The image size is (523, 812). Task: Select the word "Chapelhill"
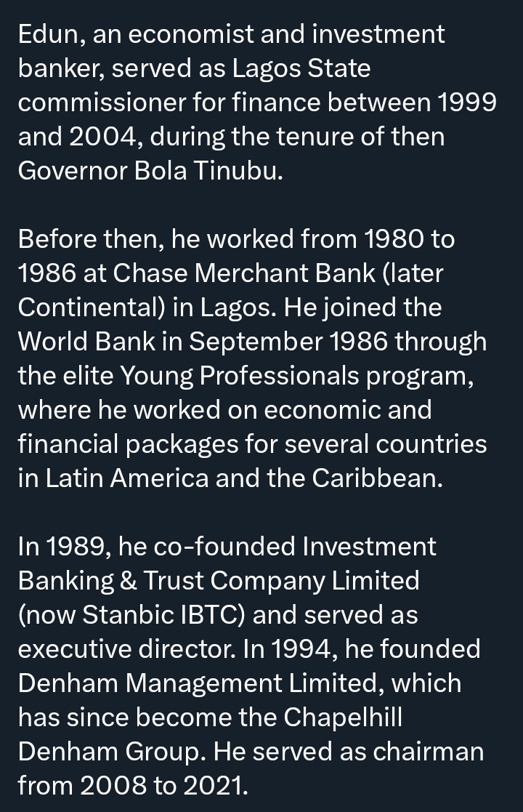tap(342, 717)
